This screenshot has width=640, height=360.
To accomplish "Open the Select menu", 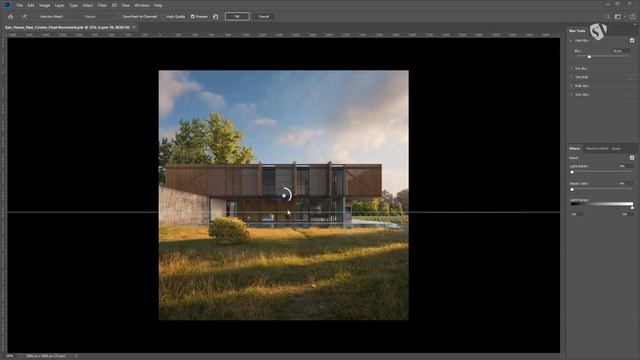I will (x=88, y=5).
